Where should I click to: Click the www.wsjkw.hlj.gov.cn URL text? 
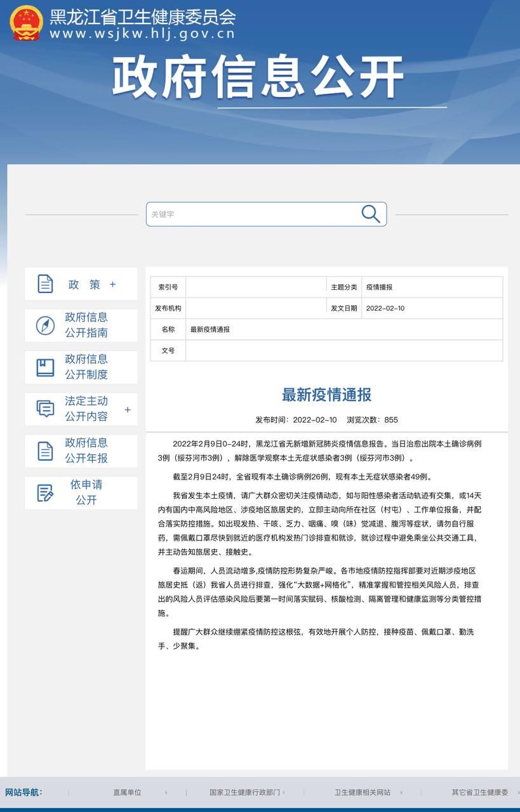click(142, 34)
